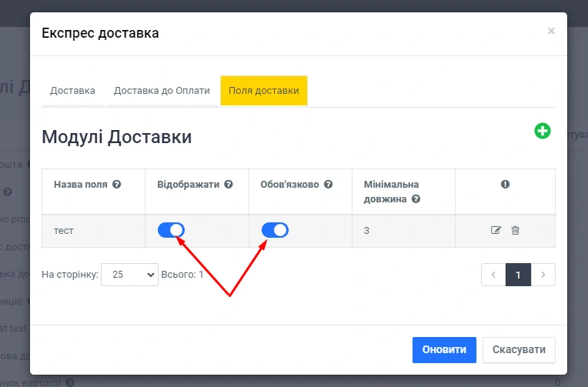Click the green add field plus icon
Image resolution: width=588 pixels, height=387 pixels.
[543, 131]
